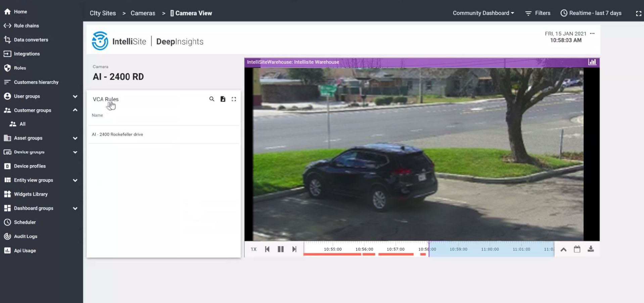Change the 1X playback speed
Viewport: 644px width, 303px height.
pos(254,249)
